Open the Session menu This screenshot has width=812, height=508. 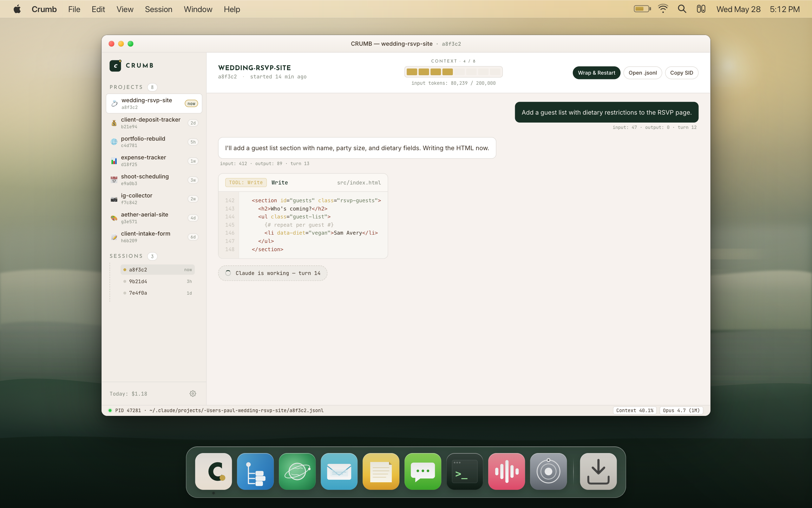pyautogui.click(x=159, y=9)
